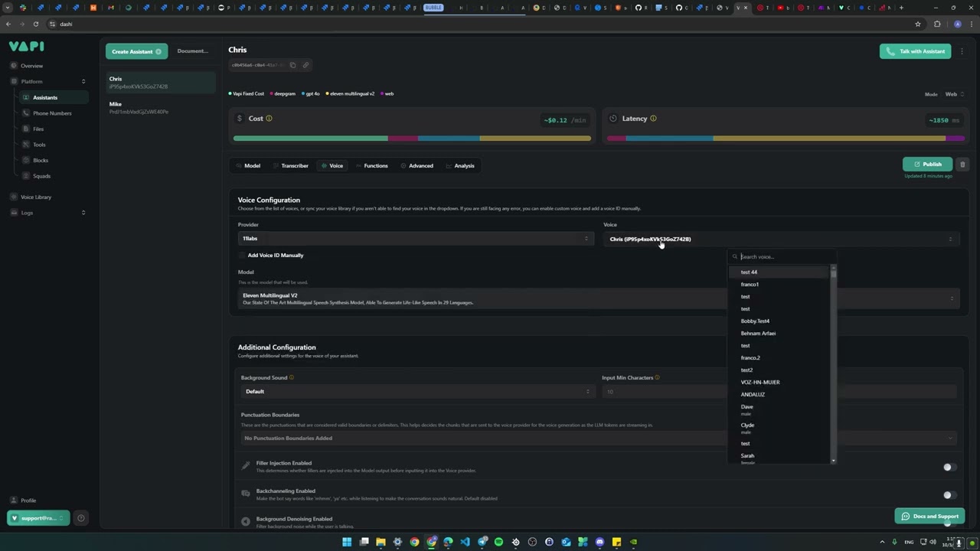The width and height of the screenshot is (980, 551).
Task: Reload the page with browser refresh button
Action: point(35,24)
